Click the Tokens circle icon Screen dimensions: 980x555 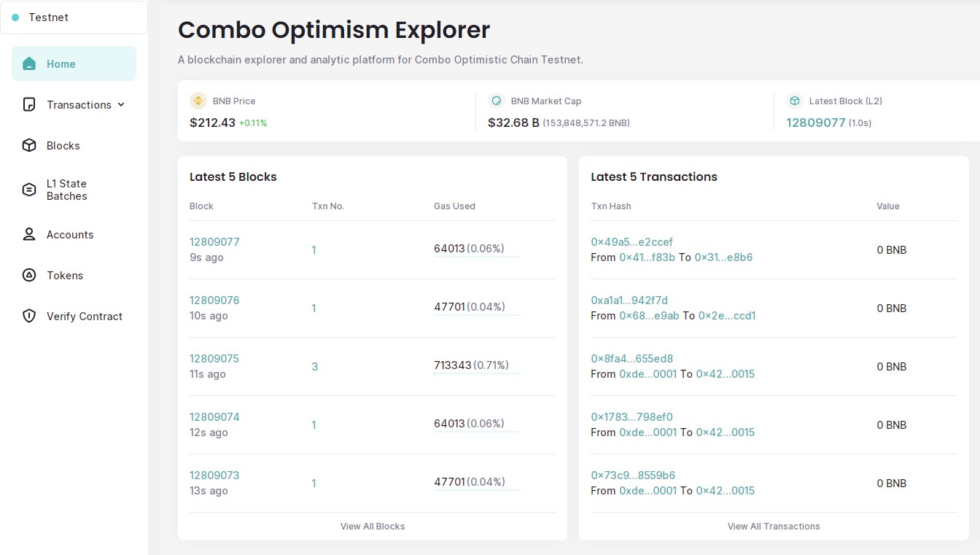[x=29, y=275]
